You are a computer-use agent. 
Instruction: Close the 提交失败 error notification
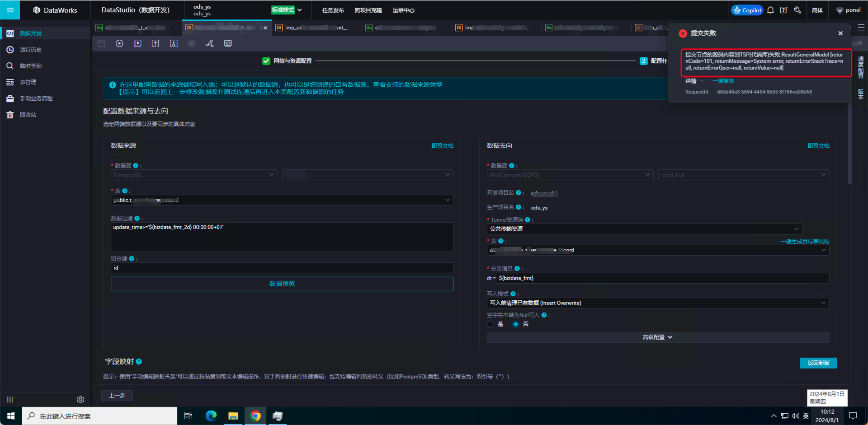point(840,33)
